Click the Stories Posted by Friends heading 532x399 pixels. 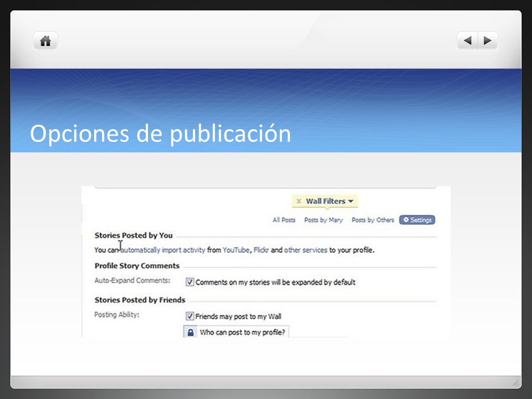click(140, 300)
